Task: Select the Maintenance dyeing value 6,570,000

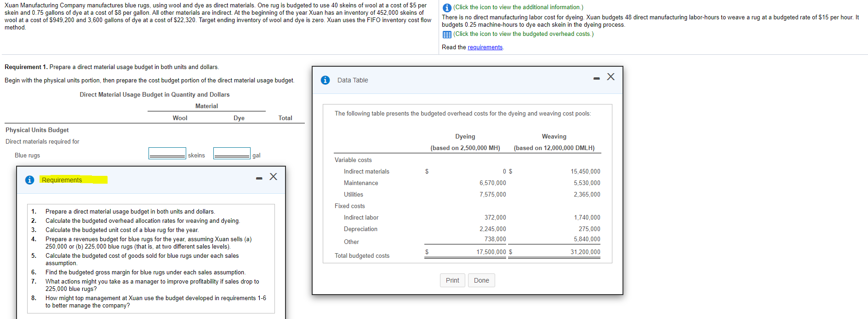Action: [493, 183]
